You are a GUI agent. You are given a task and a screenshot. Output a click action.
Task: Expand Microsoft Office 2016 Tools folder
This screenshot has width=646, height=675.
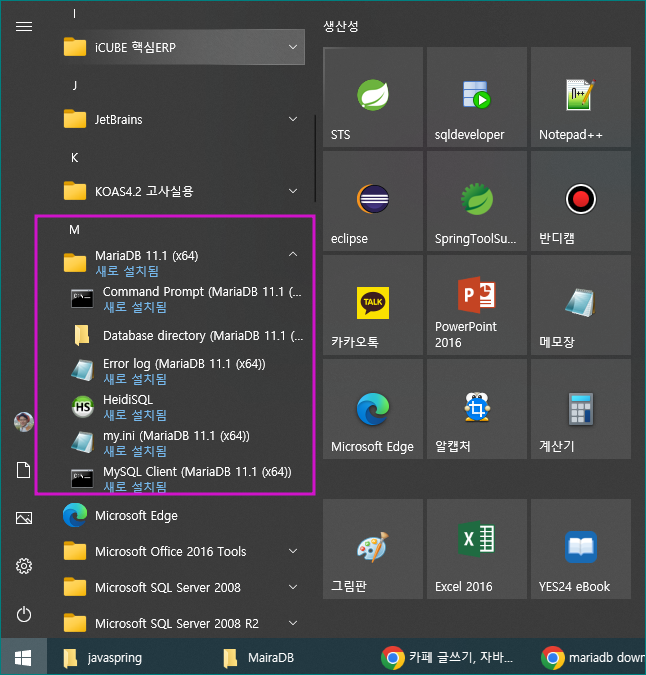[182, 551]
